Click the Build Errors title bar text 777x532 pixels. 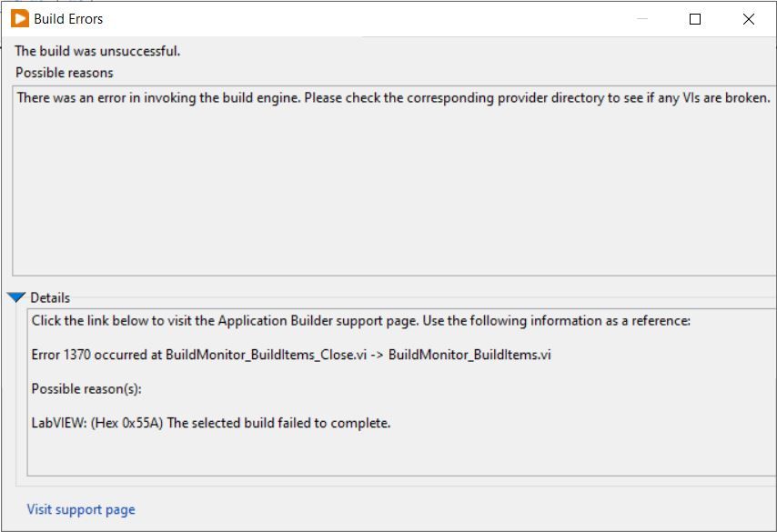click(66, 18)
